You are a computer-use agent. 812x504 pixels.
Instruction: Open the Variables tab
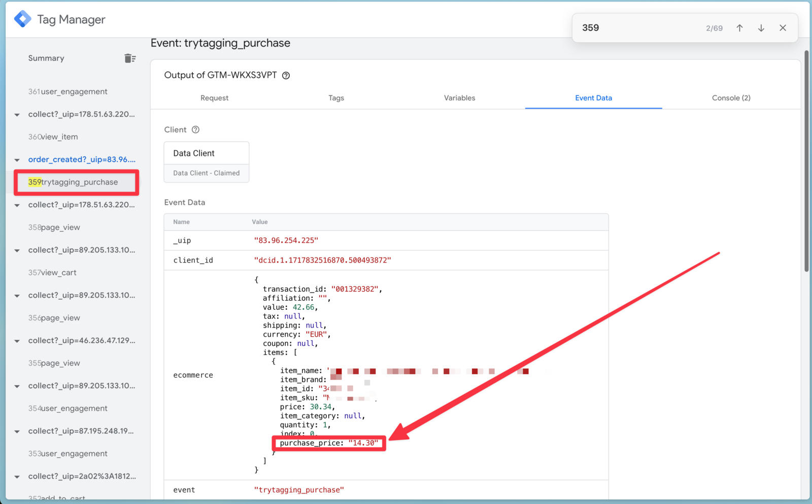(x=459, y=98)
